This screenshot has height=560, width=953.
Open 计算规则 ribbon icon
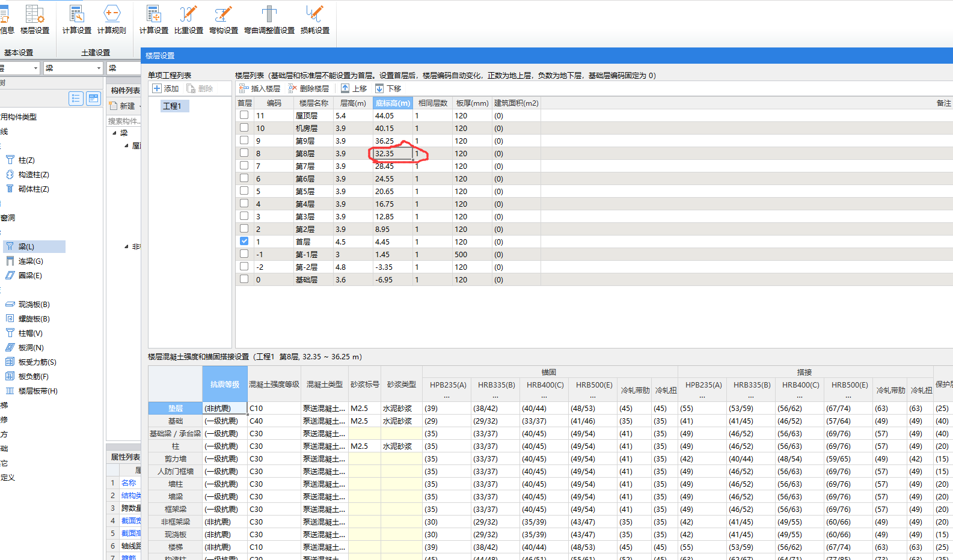point(112,19)
